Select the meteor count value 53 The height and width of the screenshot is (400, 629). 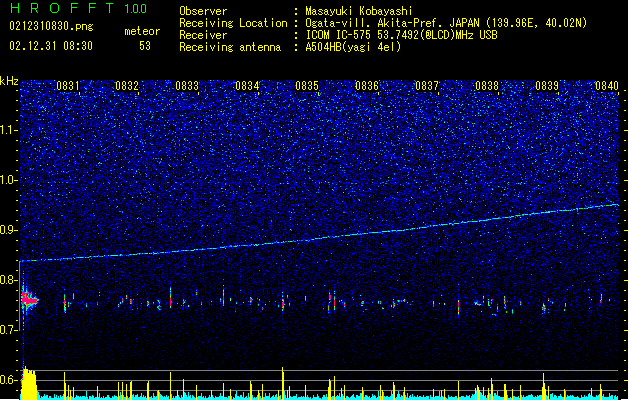(x=145, y=46)
